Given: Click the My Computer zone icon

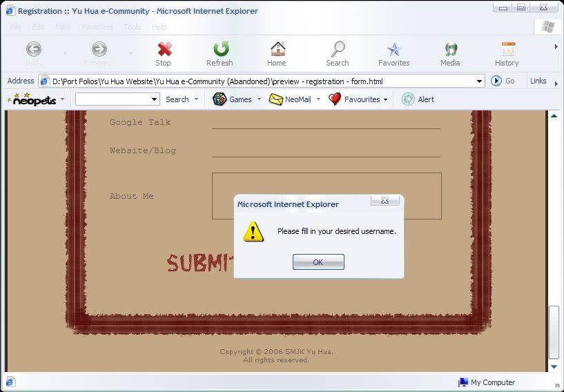Looking at the screenshot, I should point(463,382).
